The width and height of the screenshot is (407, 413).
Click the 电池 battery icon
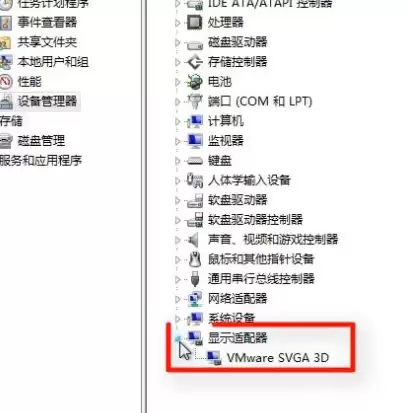tap(194, 82)
